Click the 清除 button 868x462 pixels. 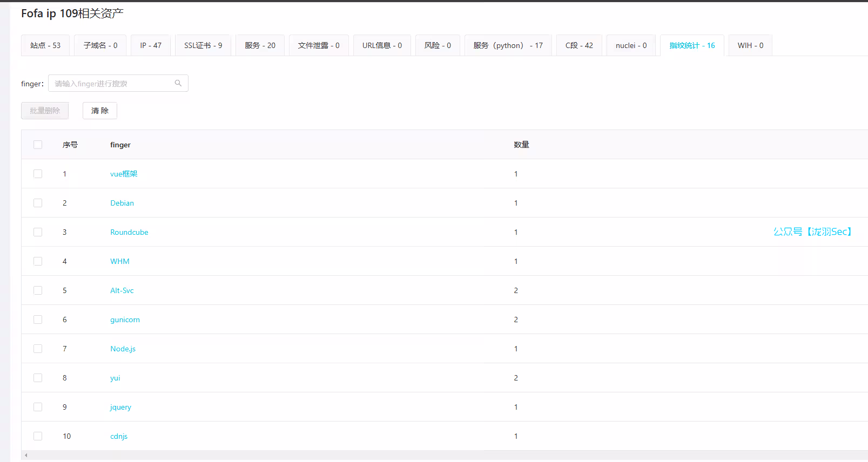click(100, 111)
